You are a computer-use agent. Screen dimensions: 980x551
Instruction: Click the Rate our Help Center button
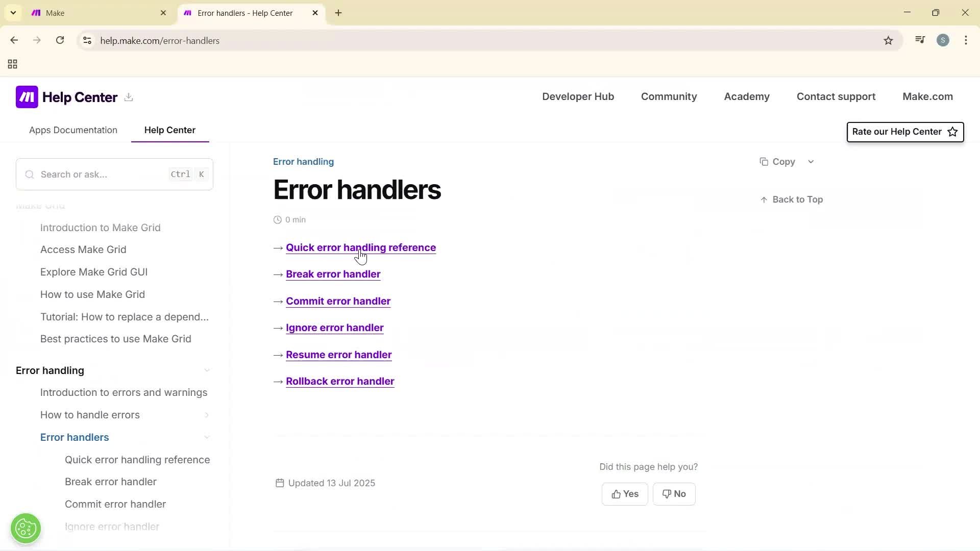click(x=904, y=132)
